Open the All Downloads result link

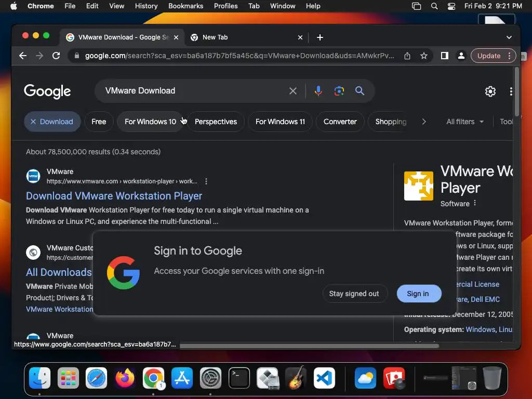coord(59,272)
